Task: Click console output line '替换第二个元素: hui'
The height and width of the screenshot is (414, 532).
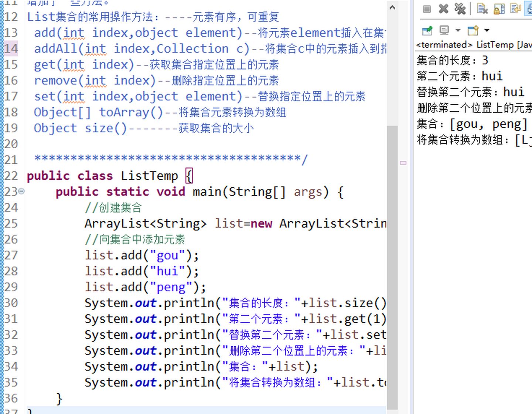Action: pyautogui.click(x=470, y=92)
